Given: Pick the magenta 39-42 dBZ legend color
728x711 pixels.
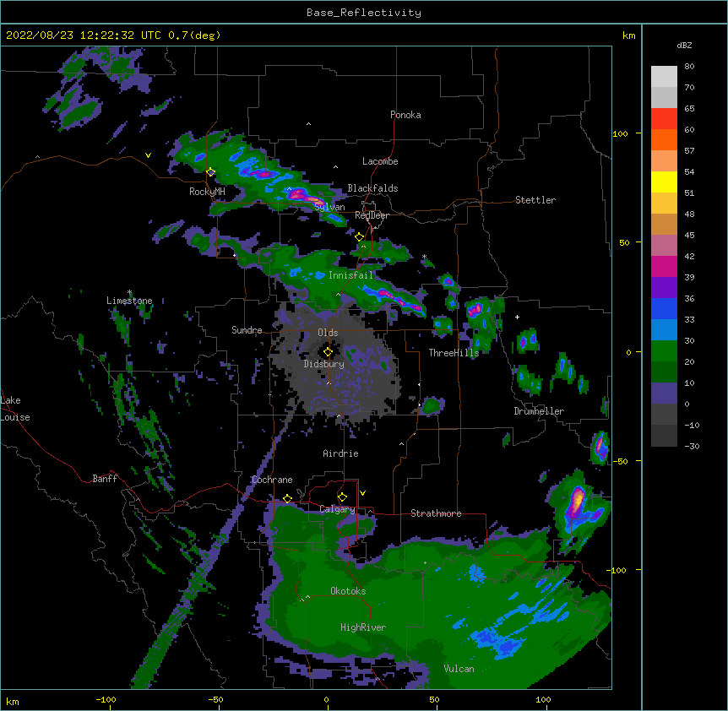Looking at the screenshot, I should [x=664, y=266].
